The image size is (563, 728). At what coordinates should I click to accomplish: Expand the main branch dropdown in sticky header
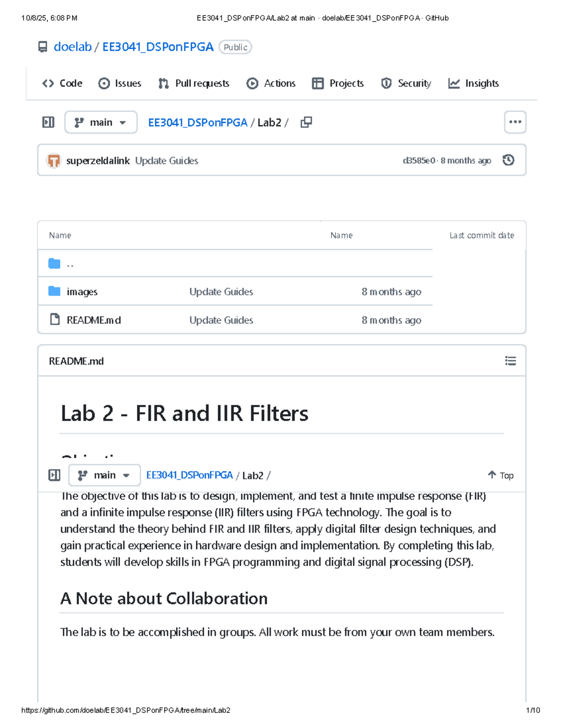tap(105, 475)
